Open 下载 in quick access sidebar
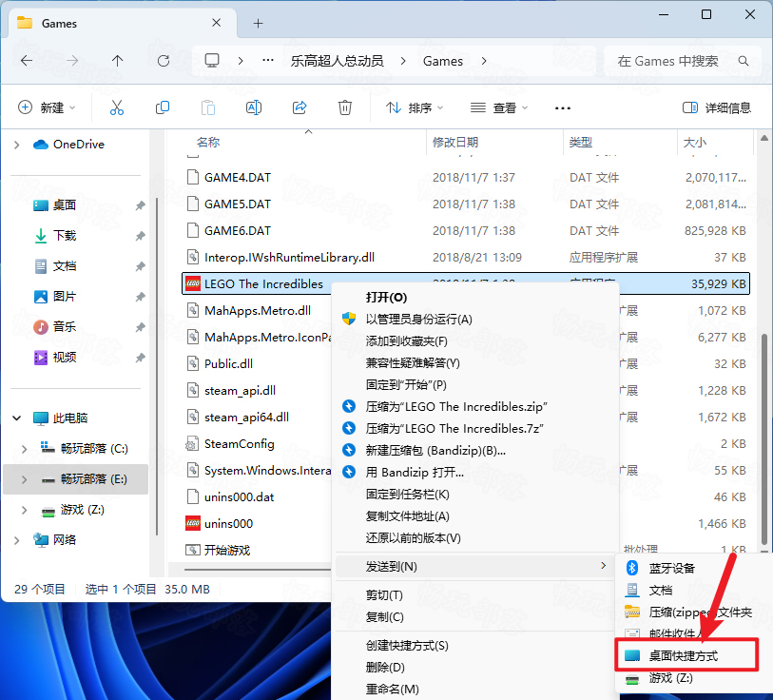The image size is (773, 700). [64, 235]
